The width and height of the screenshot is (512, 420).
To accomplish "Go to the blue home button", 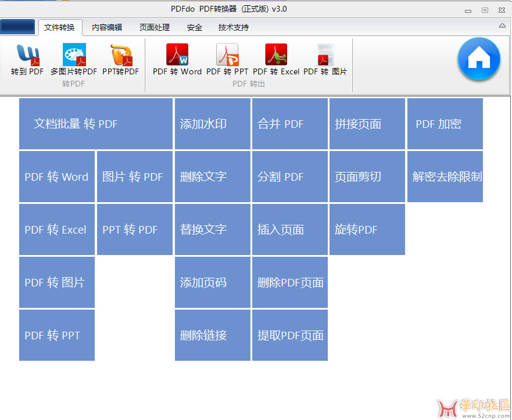I will (479, 59).
